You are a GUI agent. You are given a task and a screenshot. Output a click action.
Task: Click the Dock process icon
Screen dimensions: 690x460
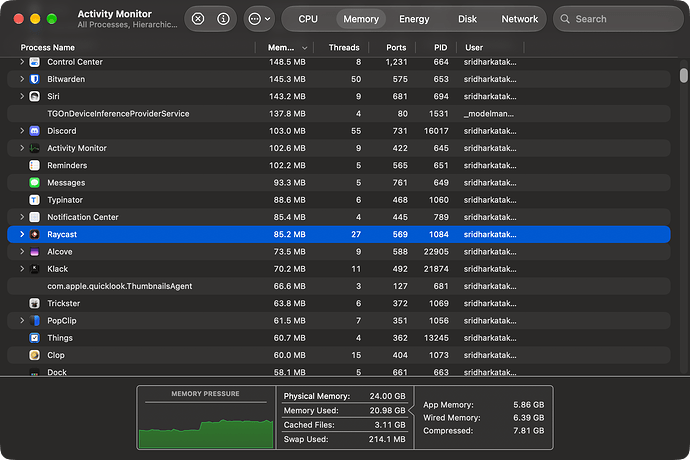[34, 372]
